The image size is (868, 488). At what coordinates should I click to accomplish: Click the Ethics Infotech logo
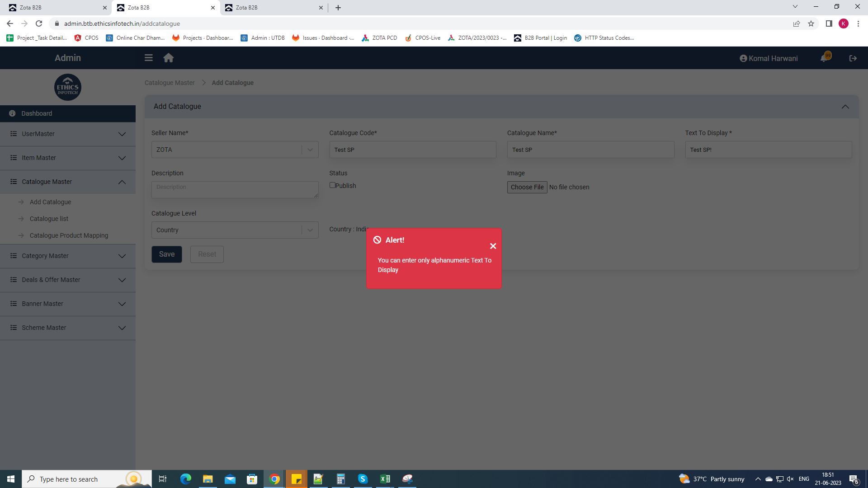click(68, 87)
